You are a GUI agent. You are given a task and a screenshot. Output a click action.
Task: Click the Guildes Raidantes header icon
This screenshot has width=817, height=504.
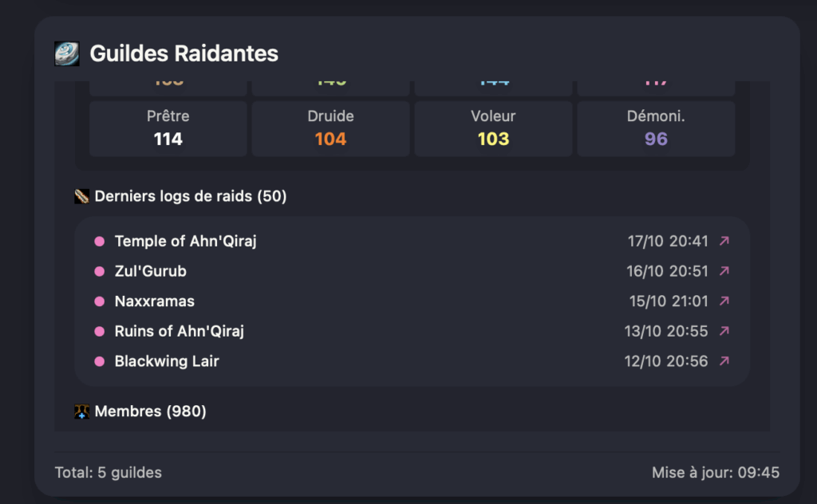[x=66, y=53]
